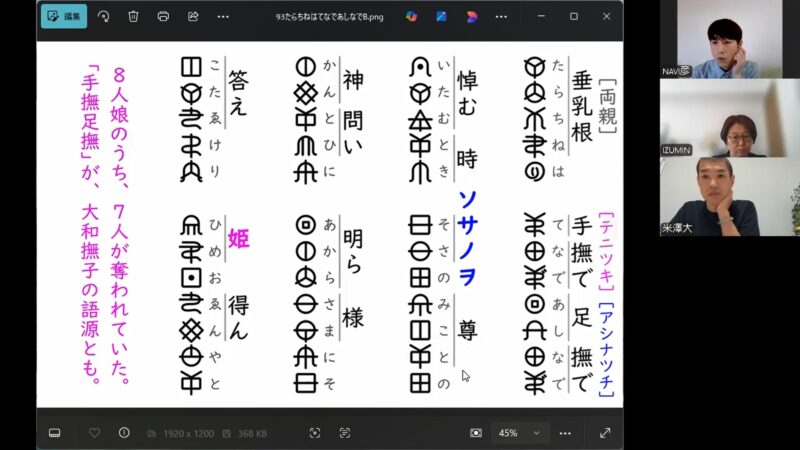Open the See more menu next to Share
The height and width of the screenshot is (450, 800).
223,16
